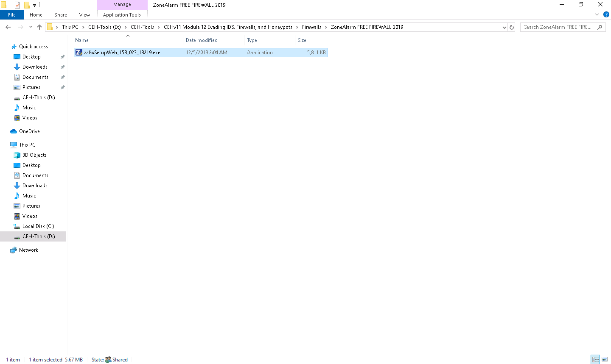The width and height of the screenshot is (611, 364).
Task: Click the ZoneAlarm installer file icon
Action: coord(79,53)
